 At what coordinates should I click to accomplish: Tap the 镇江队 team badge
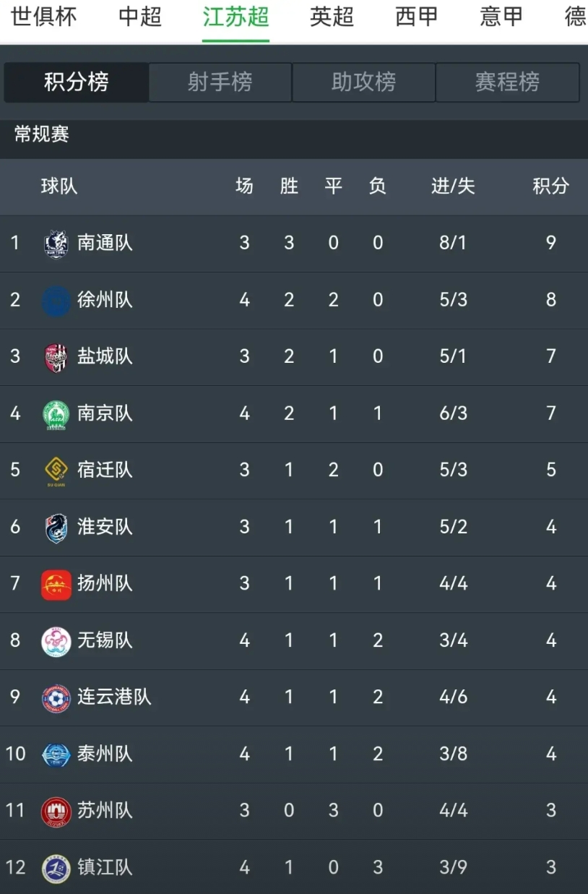click(56, 868)
